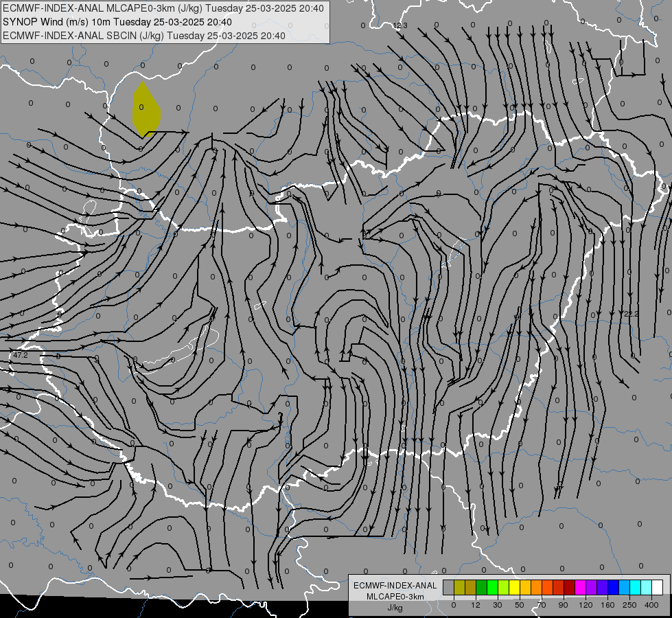The image size is (672, 618).
Task: Click the legend title ECMWF-INDEX-ANAL
Action: pos(395,586)
